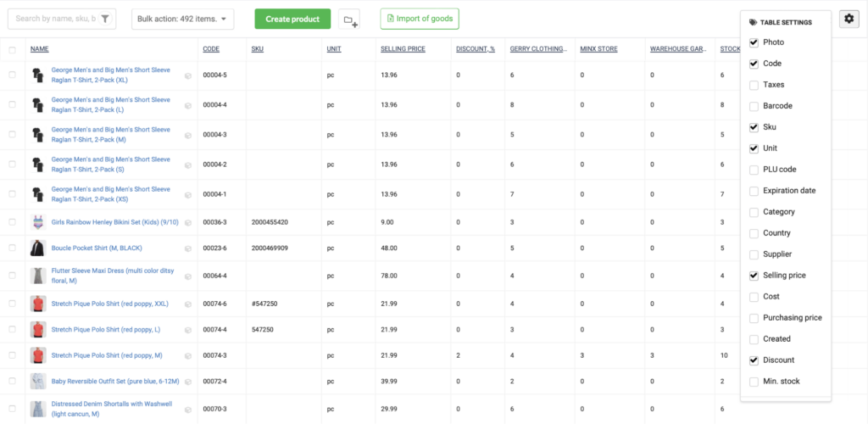868x424 pixels.
Task: Enable the Supplier column checkbox
Action: 754,254
